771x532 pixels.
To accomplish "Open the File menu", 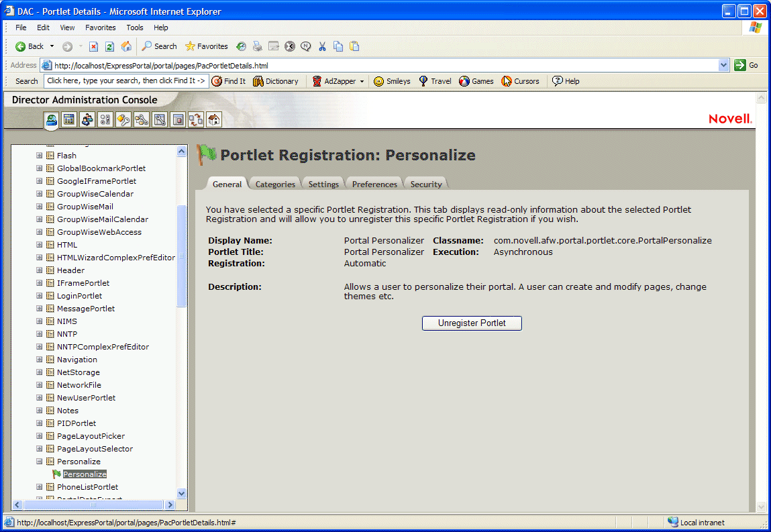I will [21, 28].
